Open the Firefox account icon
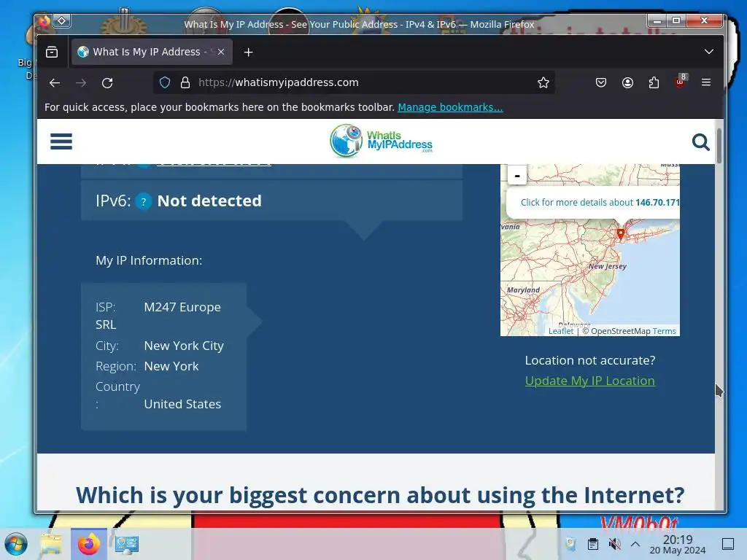 (x=628, y=83)
